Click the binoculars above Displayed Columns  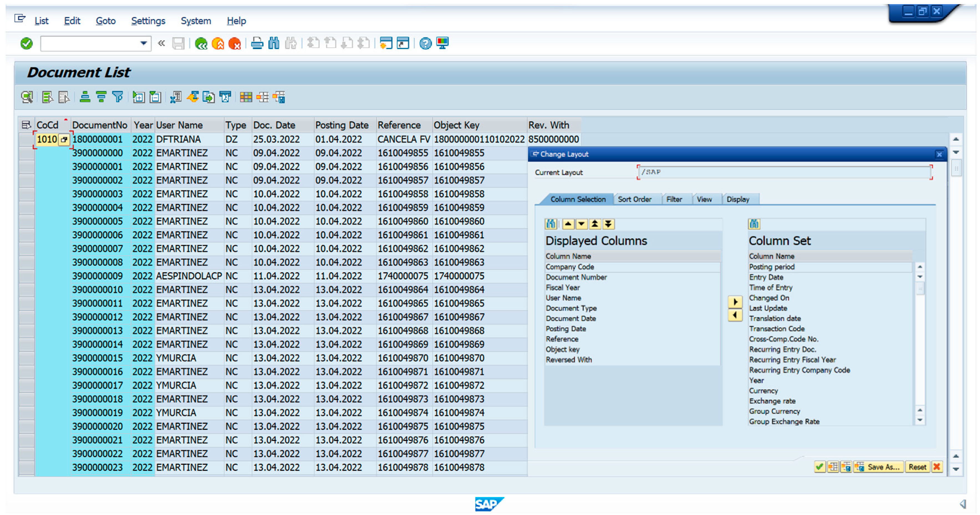point(551,224)
